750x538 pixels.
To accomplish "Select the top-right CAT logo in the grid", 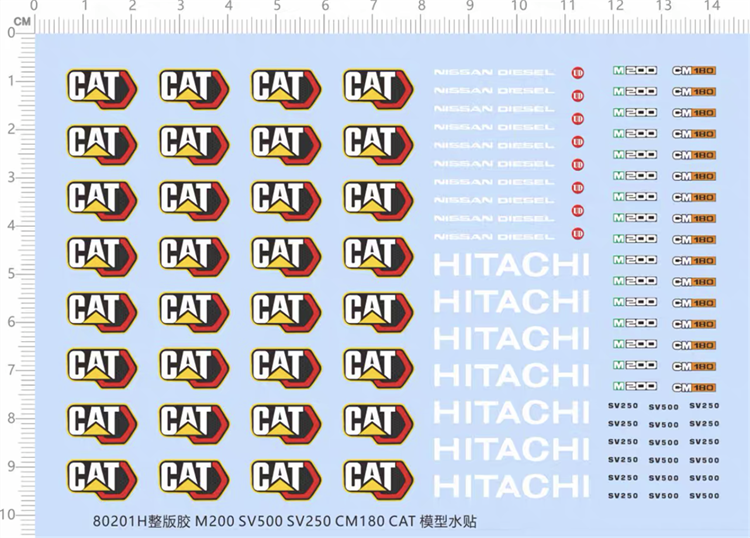I will pos(377,86).
